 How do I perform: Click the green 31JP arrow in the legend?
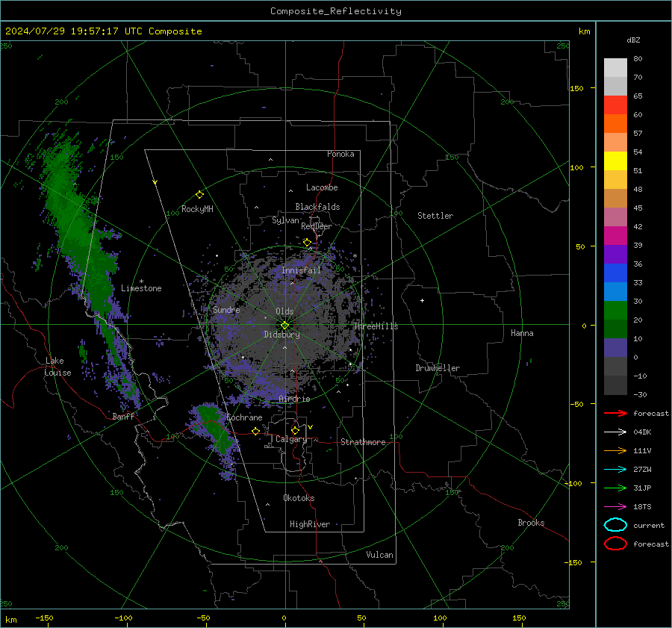point(615,488)
